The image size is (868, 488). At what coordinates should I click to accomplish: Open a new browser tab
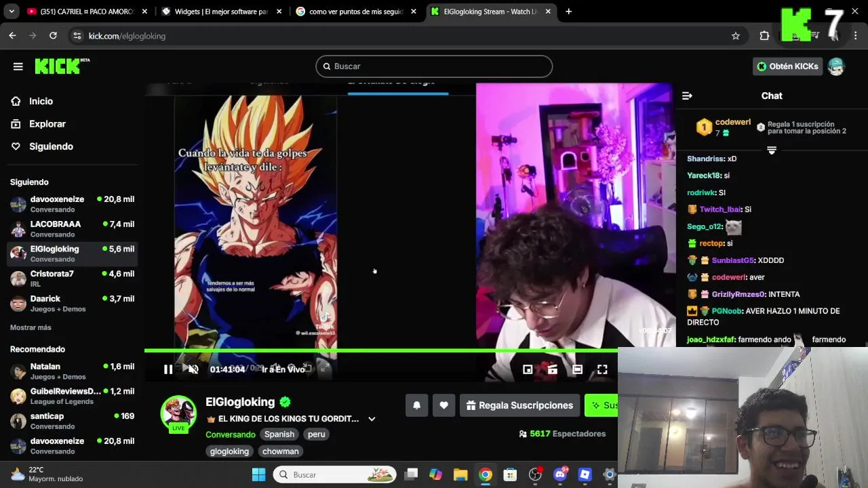[569, 12]
